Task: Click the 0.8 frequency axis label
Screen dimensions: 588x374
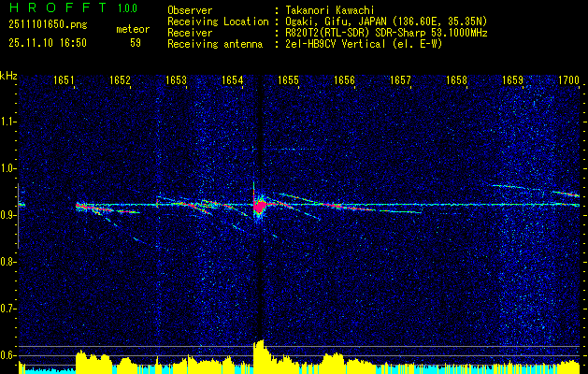Action: coord(7,262)
